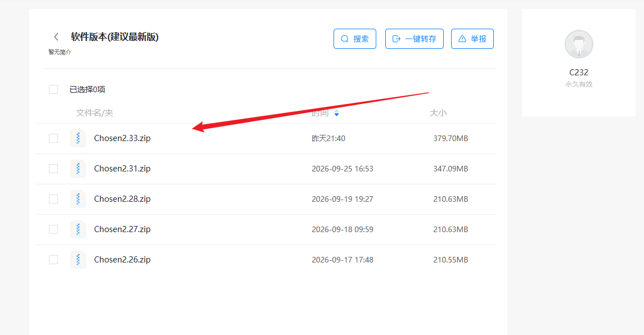Screen dimensions: 644x335
Task: Click the username C232
Action: (579, 73)
